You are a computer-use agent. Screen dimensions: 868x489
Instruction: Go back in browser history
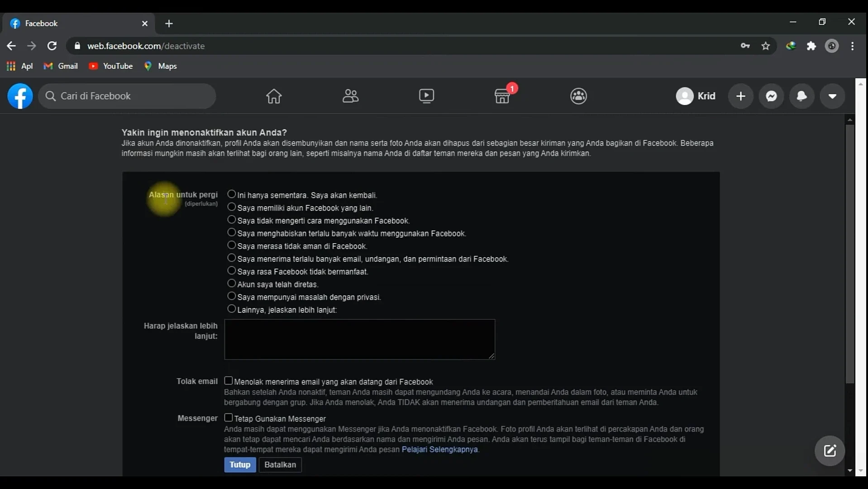coord(11,46)
